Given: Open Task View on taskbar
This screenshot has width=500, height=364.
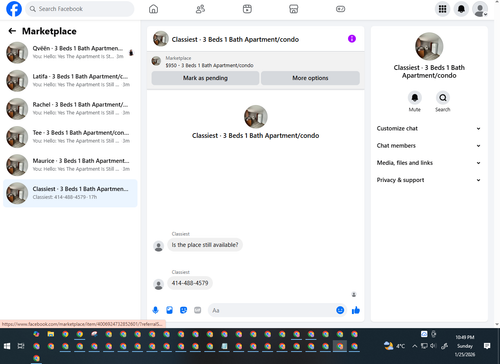Looking at the screenshot, I should coord(21,346).
